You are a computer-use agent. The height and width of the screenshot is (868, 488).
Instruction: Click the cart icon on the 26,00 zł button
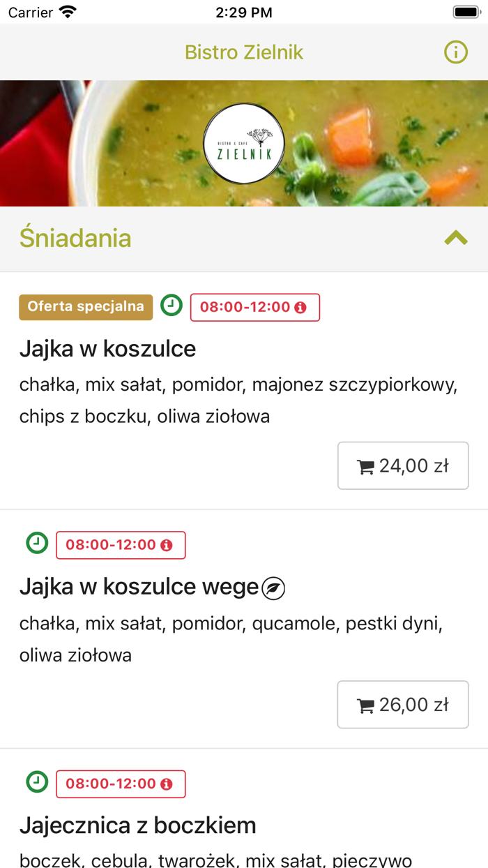click(366, 704)
